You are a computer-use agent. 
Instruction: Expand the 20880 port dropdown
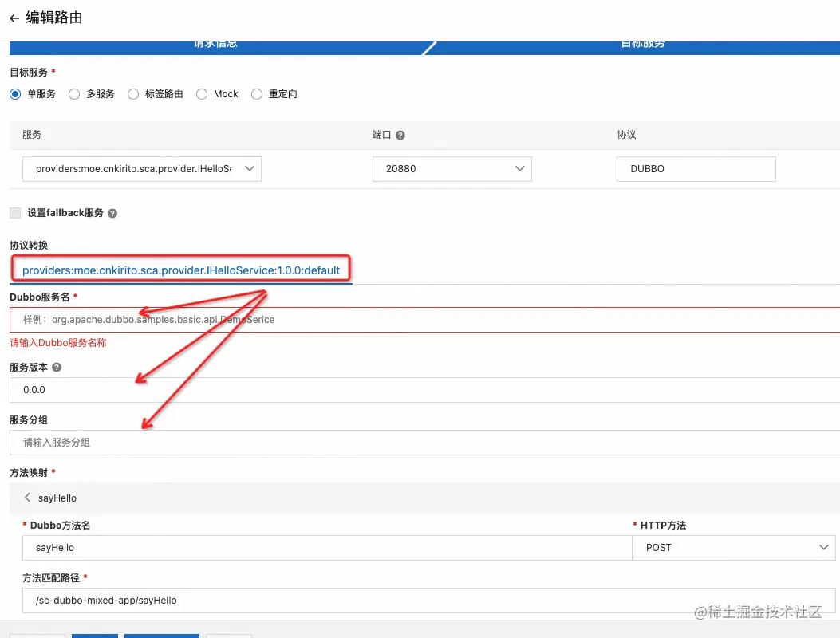pyautogui.click(x=452, y=169)
